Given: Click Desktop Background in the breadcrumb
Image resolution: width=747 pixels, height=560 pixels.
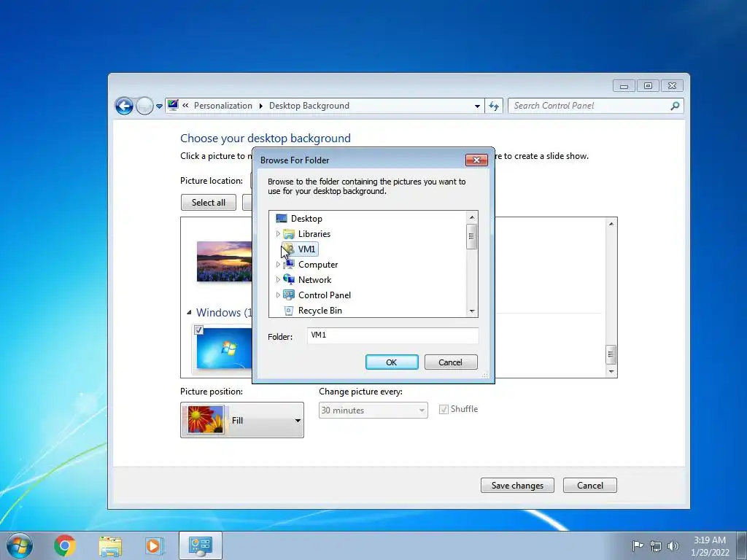Looking at the screenshot, I should click(309, 106).
